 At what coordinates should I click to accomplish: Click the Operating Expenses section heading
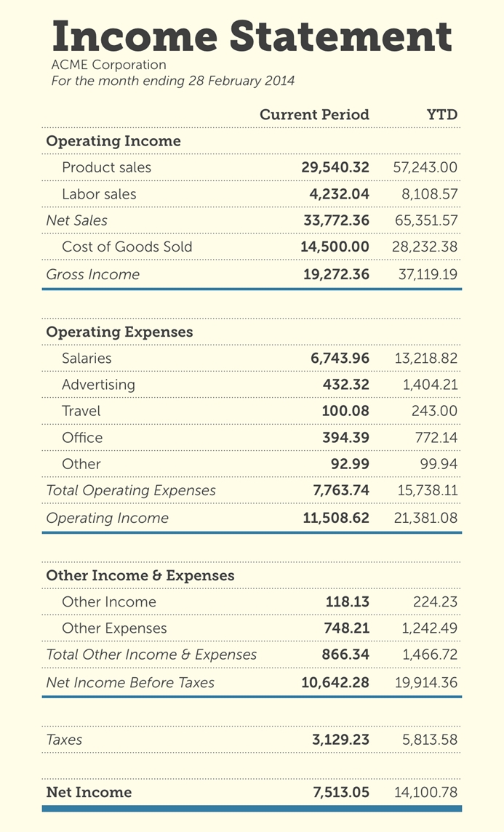[119, 332]
